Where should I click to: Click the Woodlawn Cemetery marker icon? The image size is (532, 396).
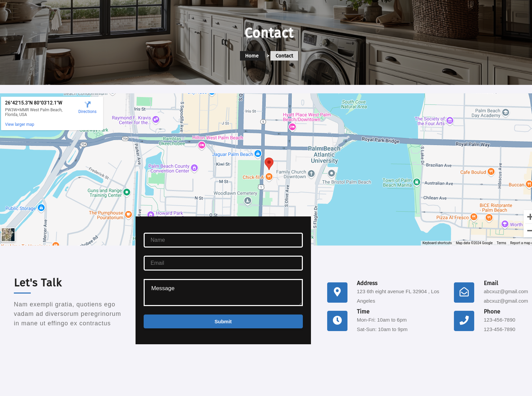coord(248,201)
